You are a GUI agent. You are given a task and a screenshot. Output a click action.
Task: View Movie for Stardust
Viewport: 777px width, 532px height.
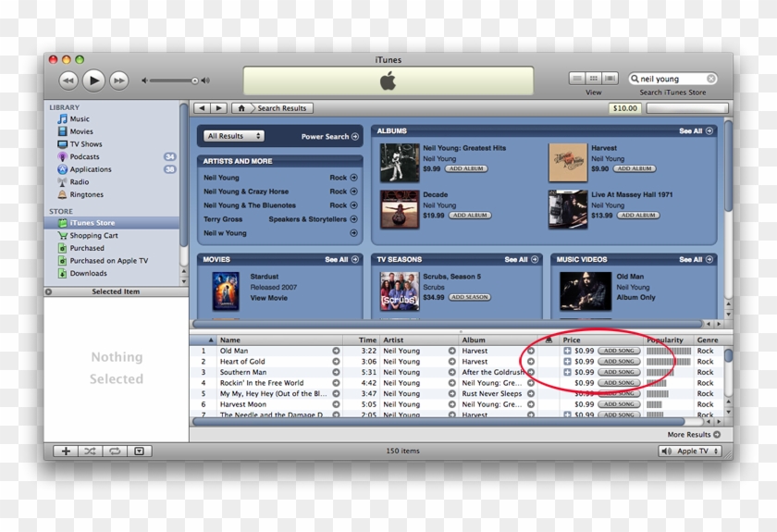[x=268, y=298]
